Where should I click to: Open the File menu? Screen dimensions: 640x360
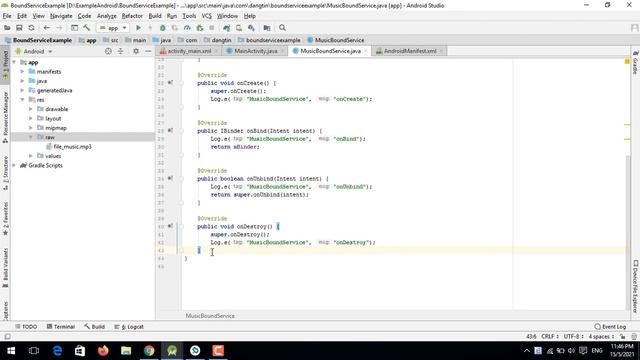[7, 16]
